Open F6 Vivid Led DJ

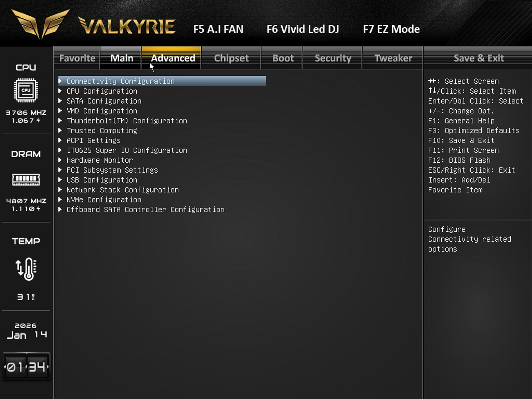click(x=303, y=29)
